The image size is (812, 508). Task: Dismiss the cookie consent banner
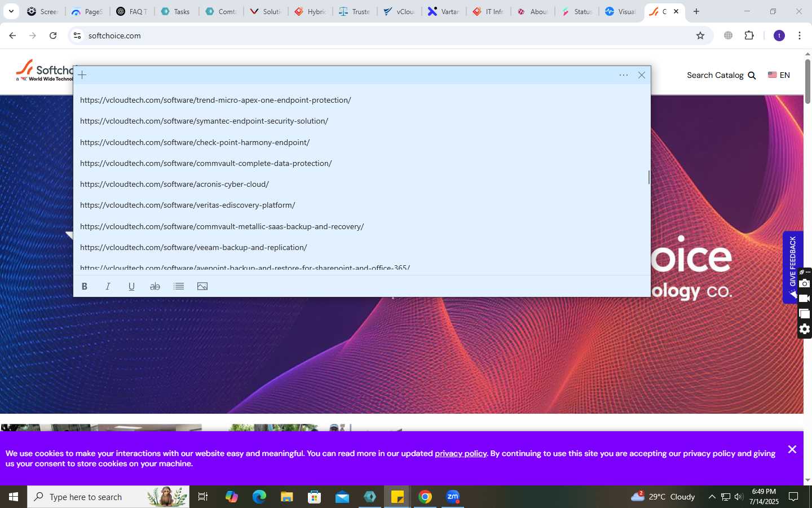click(x=792, y=449)
